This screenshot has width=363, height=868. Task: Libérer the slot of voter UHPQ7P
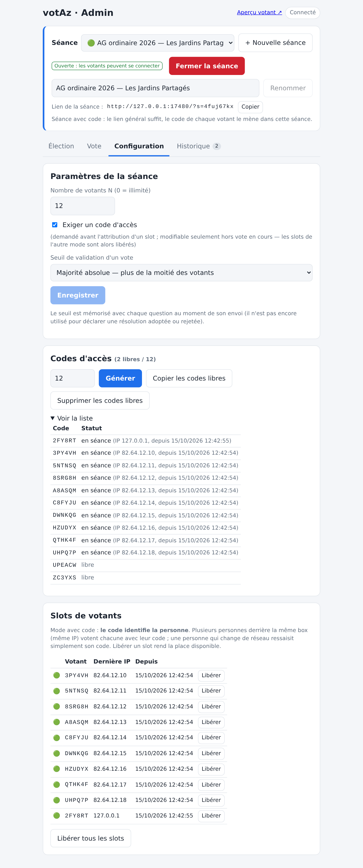pos(211,800)
